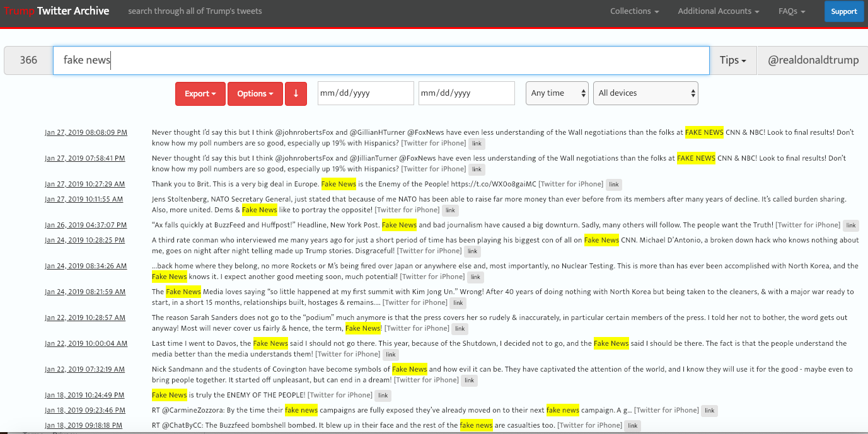Click link badge on Jan 27 08:08:09 PM tweet
868x434 pixels.
pos(478,144)
